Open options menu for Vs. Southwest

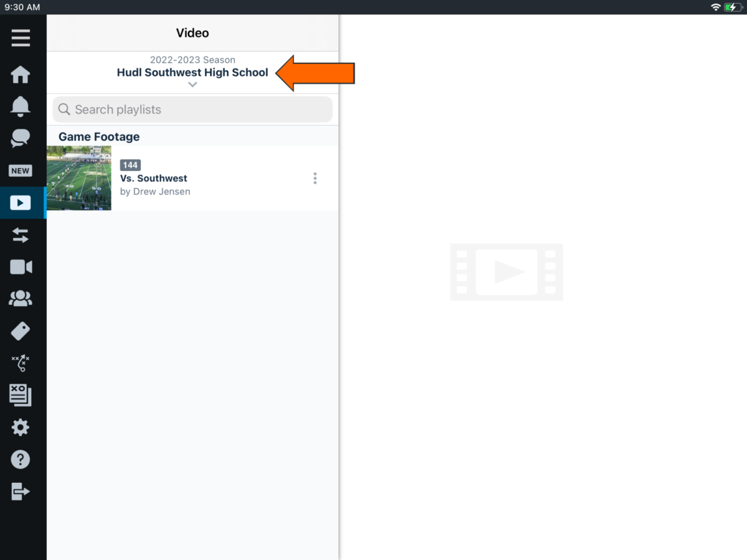315,178
